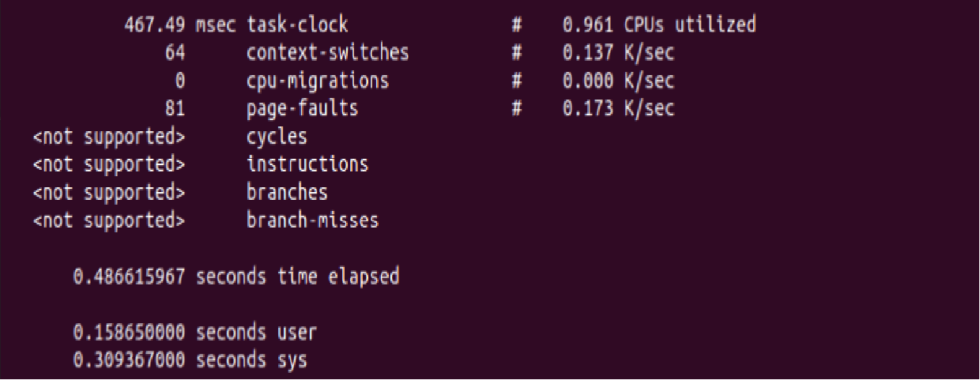Select the branches event text

tap(287, 192)
